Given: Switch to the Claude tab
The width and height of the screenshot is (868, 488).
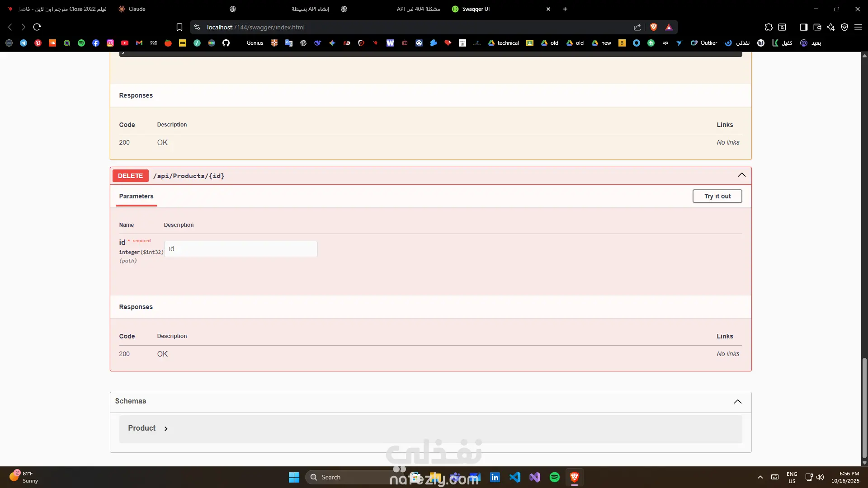Looking at the screenshot, I should tap(137, 9).
